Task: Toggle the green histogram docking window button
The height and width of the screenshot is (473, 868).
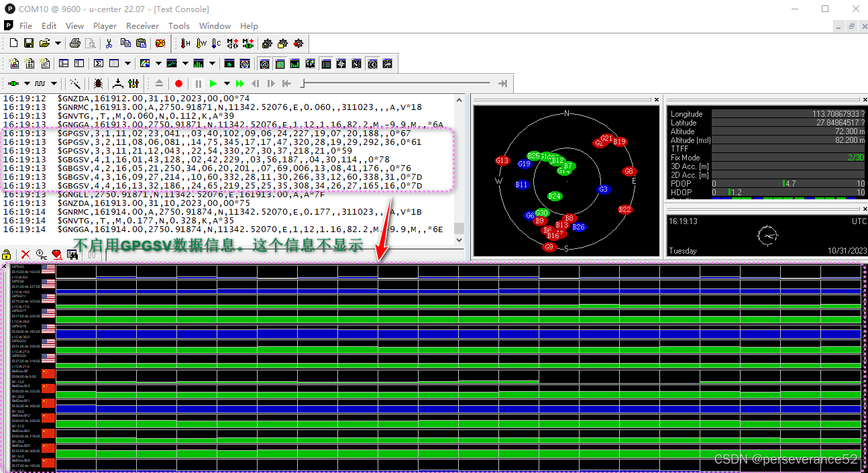Action: tap(296, 64)
